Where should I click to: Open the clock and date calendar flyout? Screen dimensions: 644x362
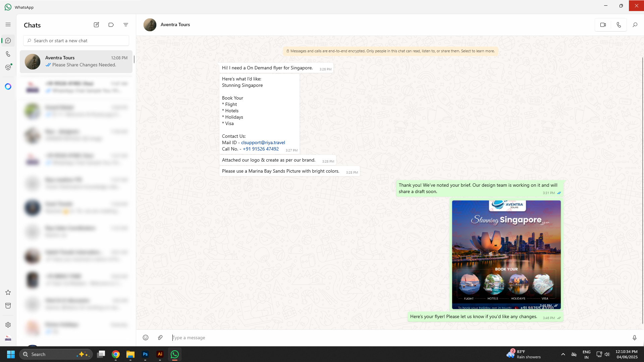coord(627,354)
